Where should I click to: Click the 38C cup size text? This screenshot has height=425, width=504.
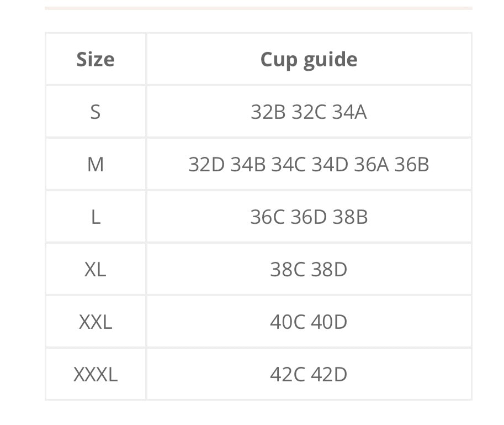click(x=288, y=269)
